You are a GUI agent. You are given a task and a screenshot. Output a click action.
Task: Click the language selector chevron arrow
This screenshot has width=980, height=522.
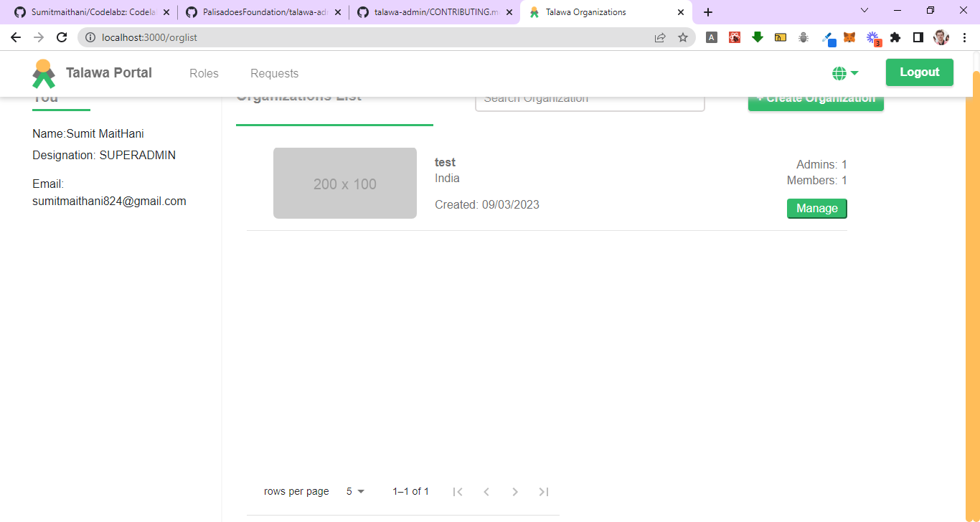[x=854, y=73]
